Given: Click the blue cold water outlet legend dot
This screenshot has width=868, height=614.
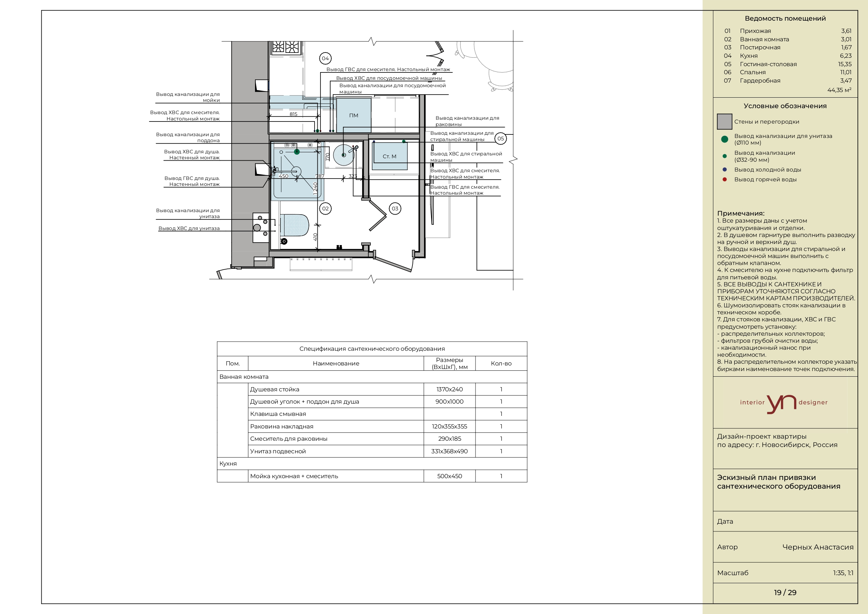Looking at the screenshot, I should click(724, 169).
